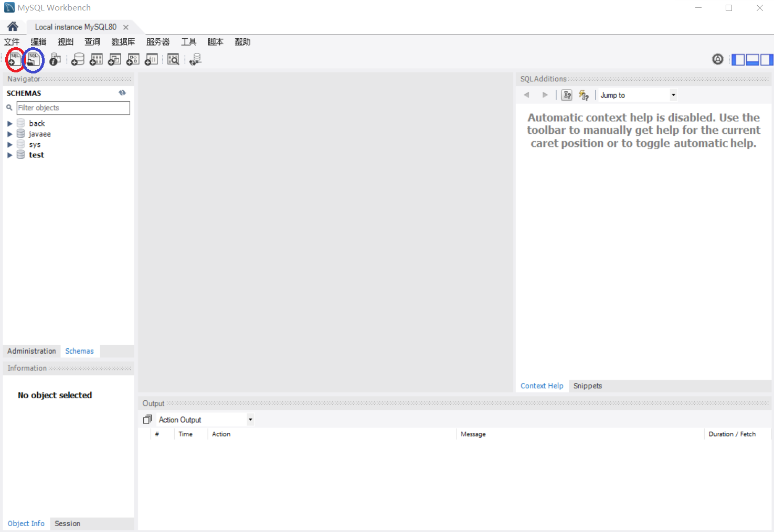
Task: Get context help for caret position
Action: pyautogui.click(x=567, y=95)
